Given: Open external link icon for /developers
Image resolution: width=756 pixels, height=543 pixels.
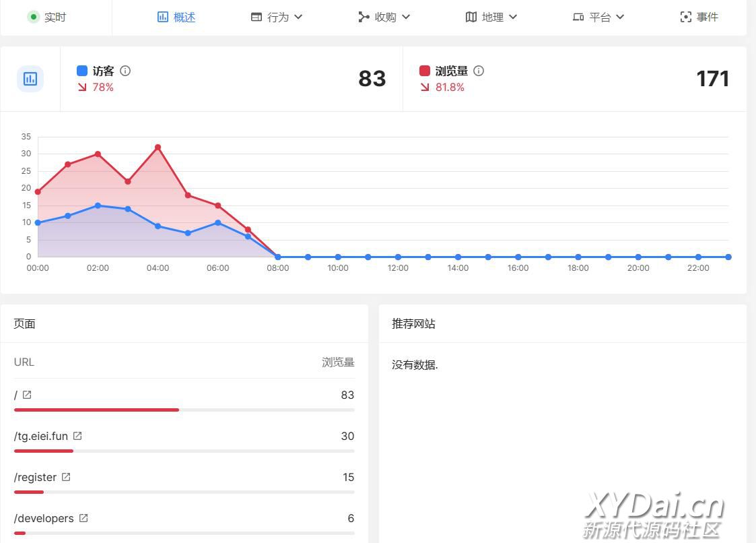Looking at the screenshot, I should 83,518.
